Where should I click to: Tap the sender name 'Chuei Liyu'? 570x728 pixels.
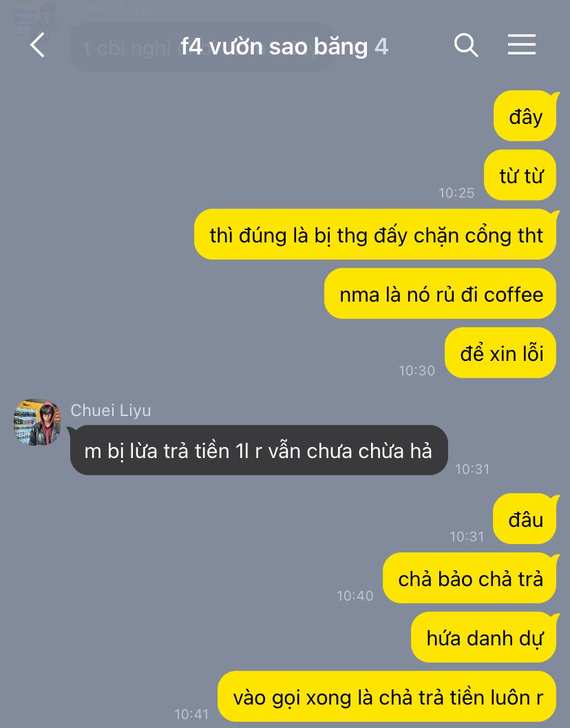click(110, 410)
